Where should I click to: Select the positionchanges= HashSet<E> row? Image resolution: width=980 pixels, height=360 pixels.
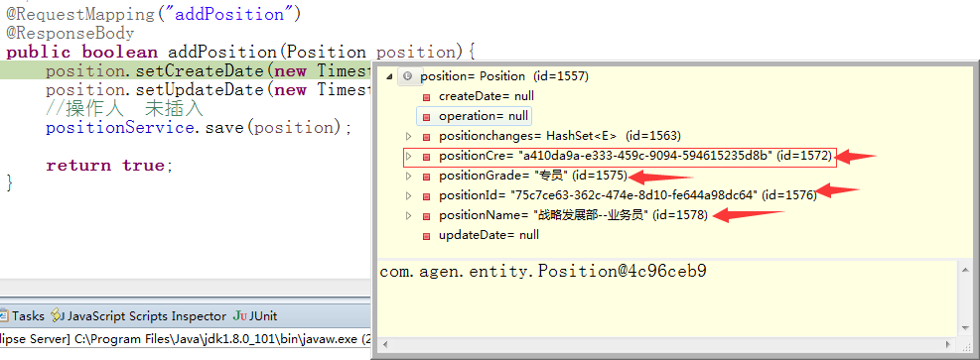[560, 136]
